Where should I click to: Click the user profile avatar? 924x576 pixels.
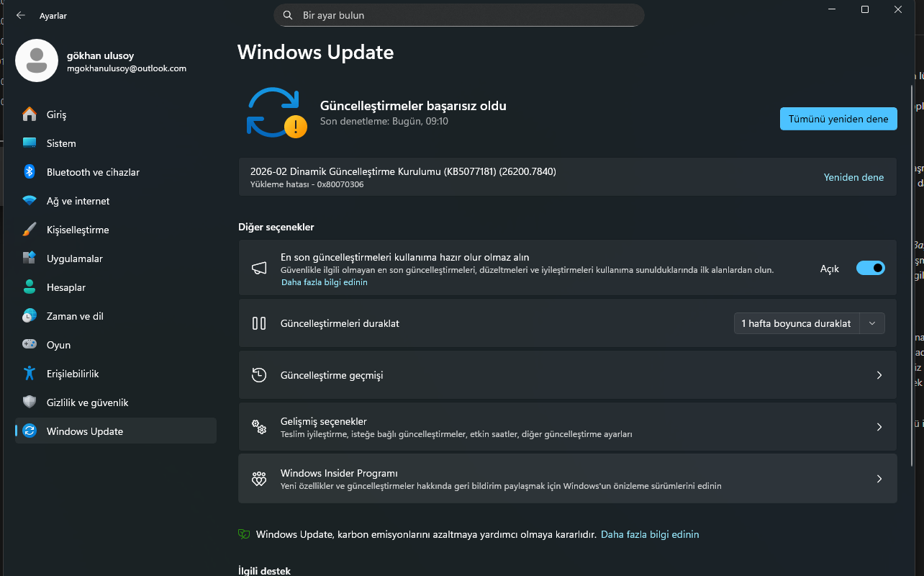(37, 60)
